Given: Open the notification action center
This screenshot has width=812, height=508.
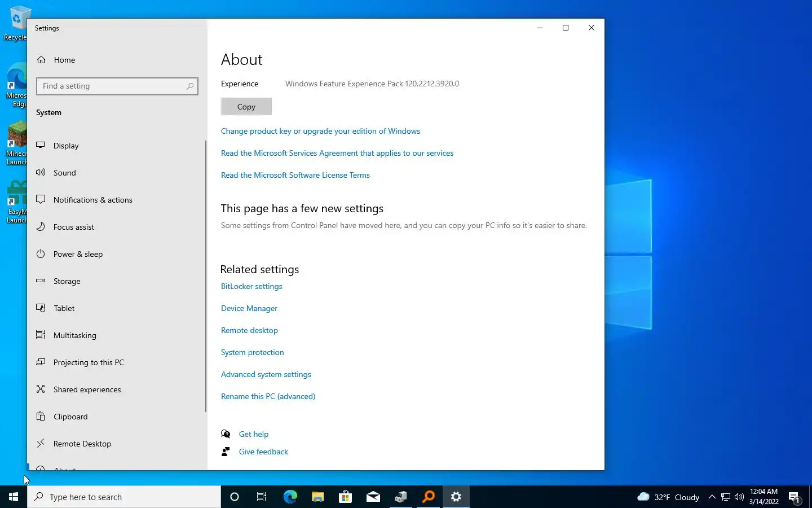Looking at the screenshot, I should pyautogui.click(x=795, y=497).
